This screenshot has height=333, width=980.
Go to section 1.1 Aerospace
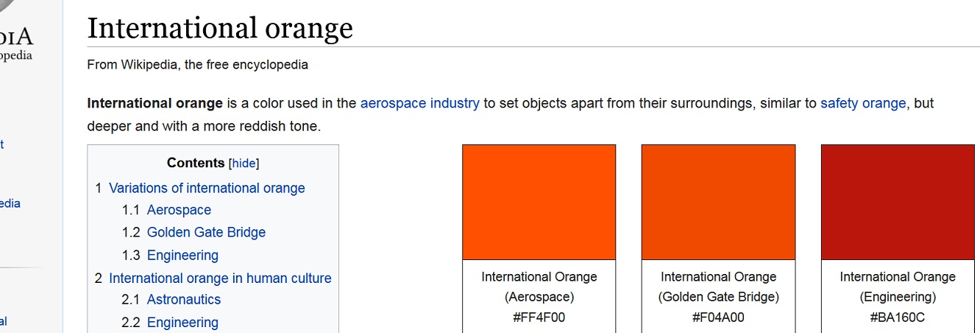[x=179, y=210]
